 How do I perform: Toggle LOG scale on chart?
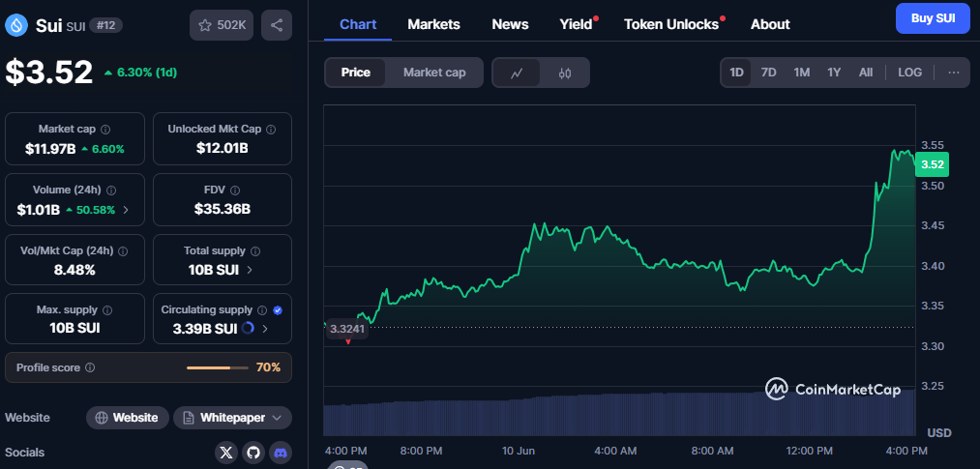click(x=909, y=73)
